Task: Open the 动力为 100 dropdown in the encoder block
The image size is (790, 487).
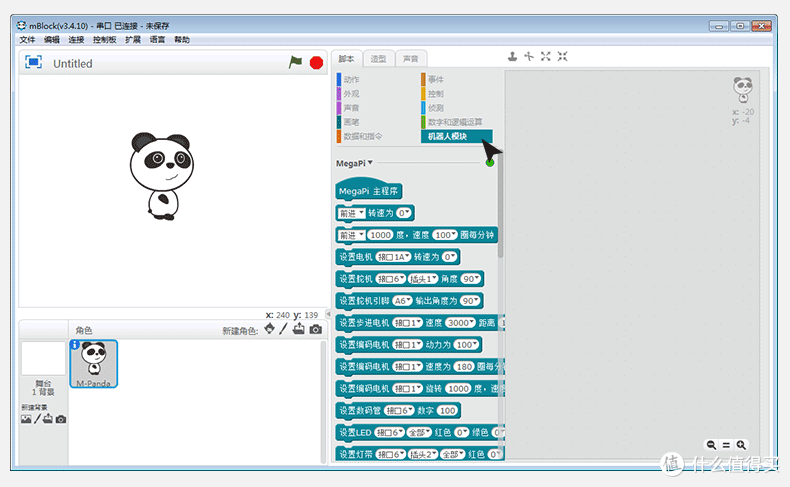Action: pyautogui.click(x=466, y=344)
